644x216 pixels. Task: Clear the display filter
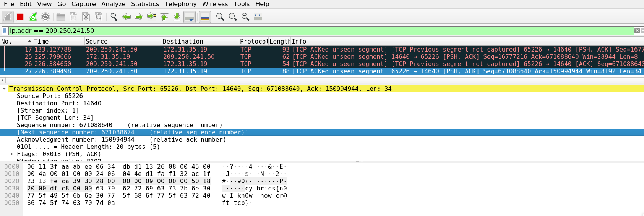click(x=637, y=31)
